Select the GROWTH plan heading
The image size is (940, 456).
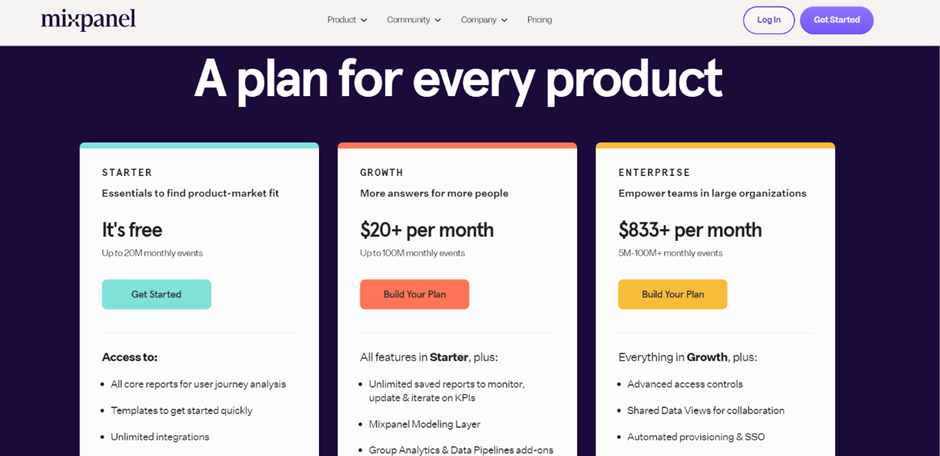(381, 173)
